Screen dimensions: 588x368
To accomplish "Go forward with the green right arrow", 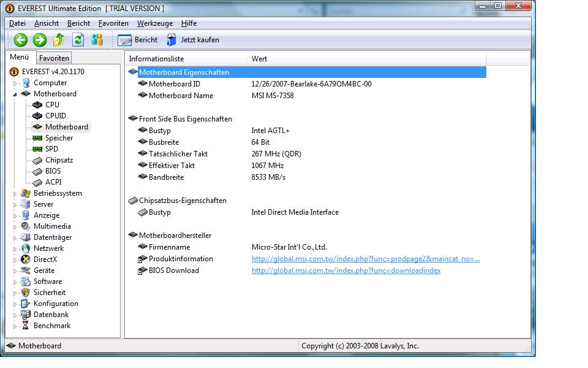I will (x=40, y=40).
